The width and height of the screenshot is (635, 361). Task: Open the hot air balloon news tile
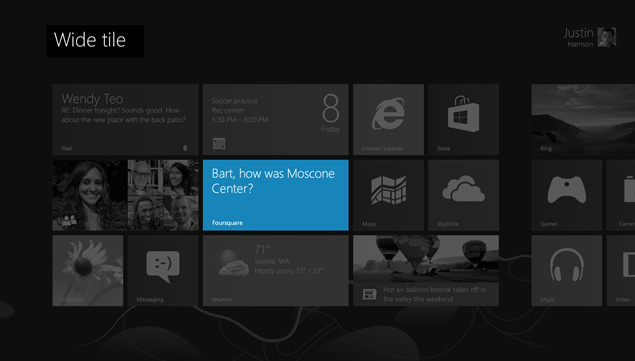point(426,271)
